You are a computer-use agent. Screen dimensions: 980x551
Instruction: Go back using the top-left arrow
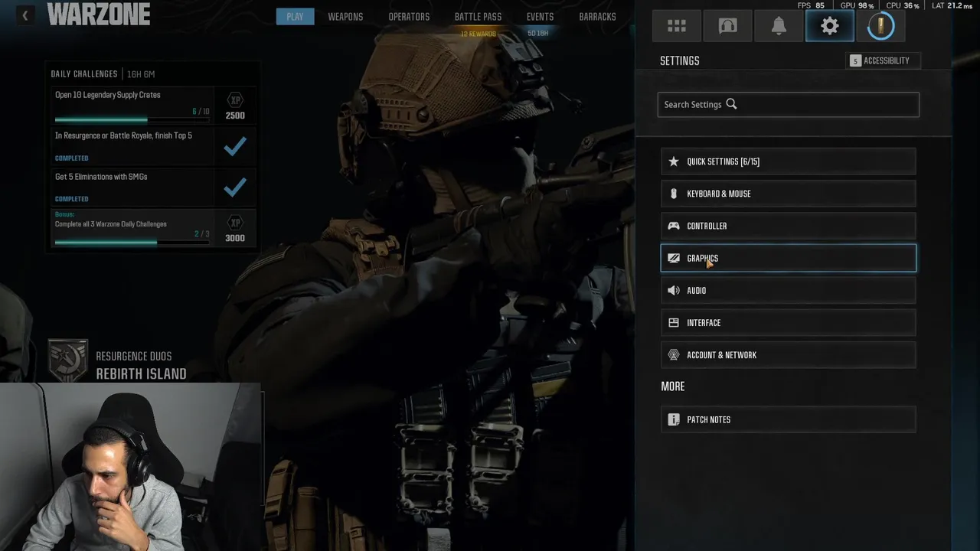24,15
